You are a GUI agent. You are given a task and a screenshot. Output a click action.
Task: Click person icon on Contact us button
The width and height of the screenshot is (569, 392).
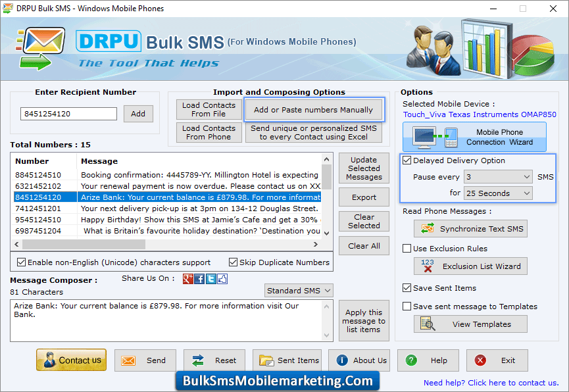[49, 360]
